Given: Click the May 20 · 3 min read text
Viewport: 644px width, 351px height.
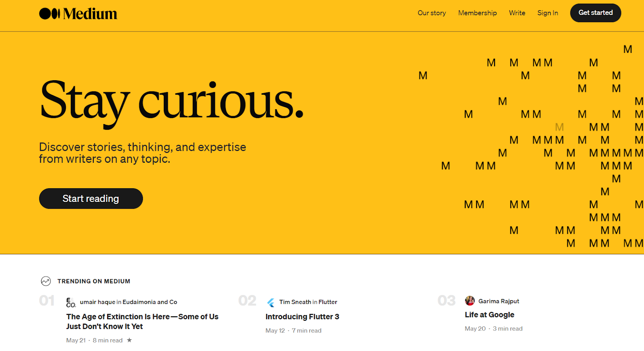Looking at the screenshot, I should (493, 328).
